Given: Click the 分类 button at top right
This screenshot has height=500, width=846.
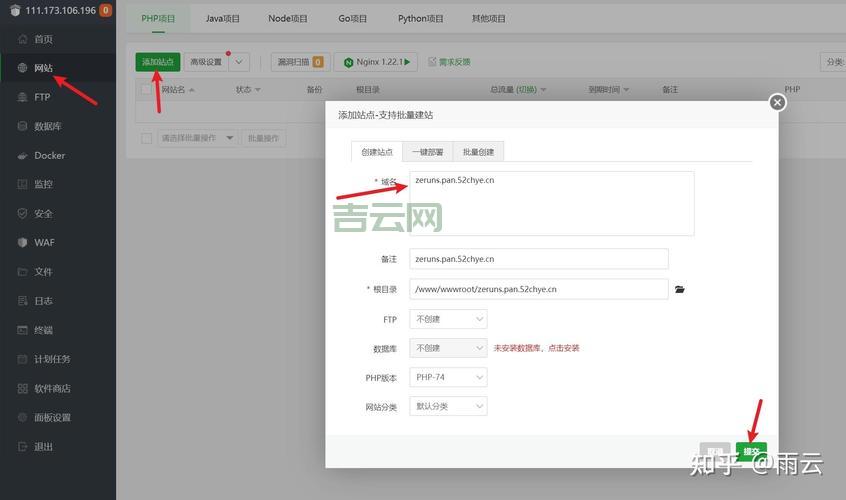Looking at the screenshot, I should (x=833, y=62).
